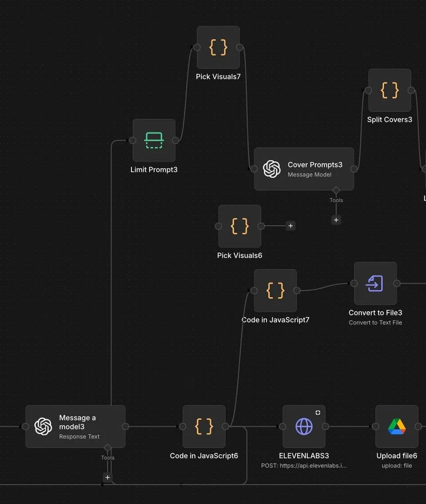Click the input port of Pick Visuals7
Image resolution: width=426 pixels, height=504 pixels.
tap(197, 47)
